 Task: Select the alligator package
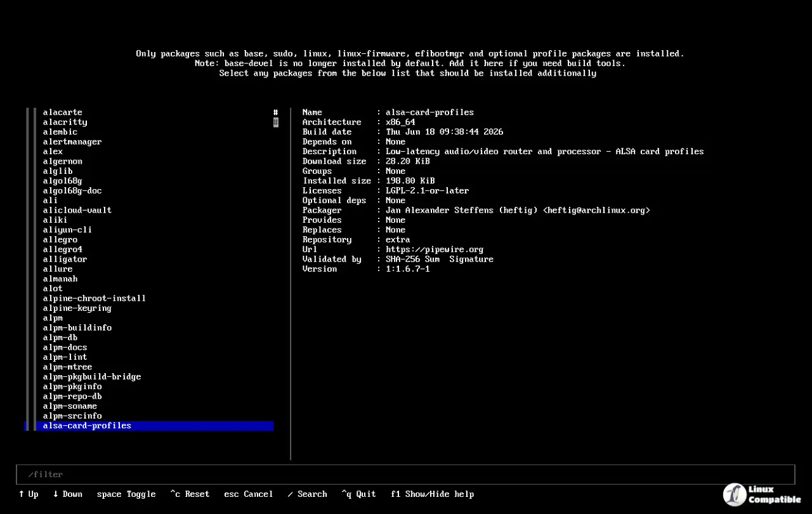pos(65,260)
